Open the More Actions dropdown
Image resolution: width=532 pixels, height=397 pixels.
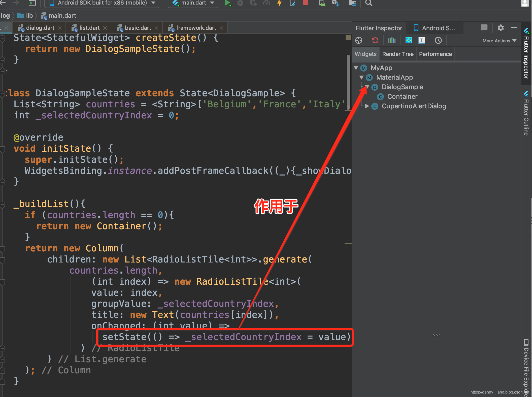[499, 41]
